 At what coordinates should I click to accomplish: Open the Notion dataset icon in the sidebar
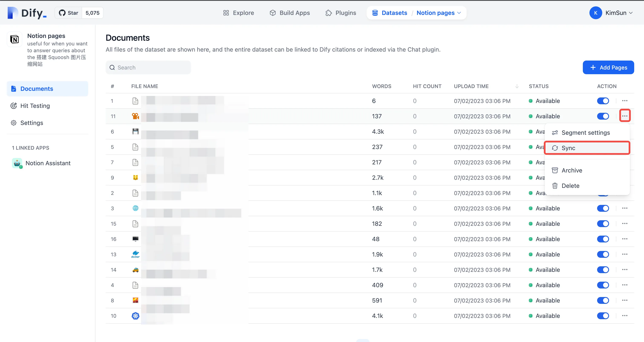(x=14, y=39)
